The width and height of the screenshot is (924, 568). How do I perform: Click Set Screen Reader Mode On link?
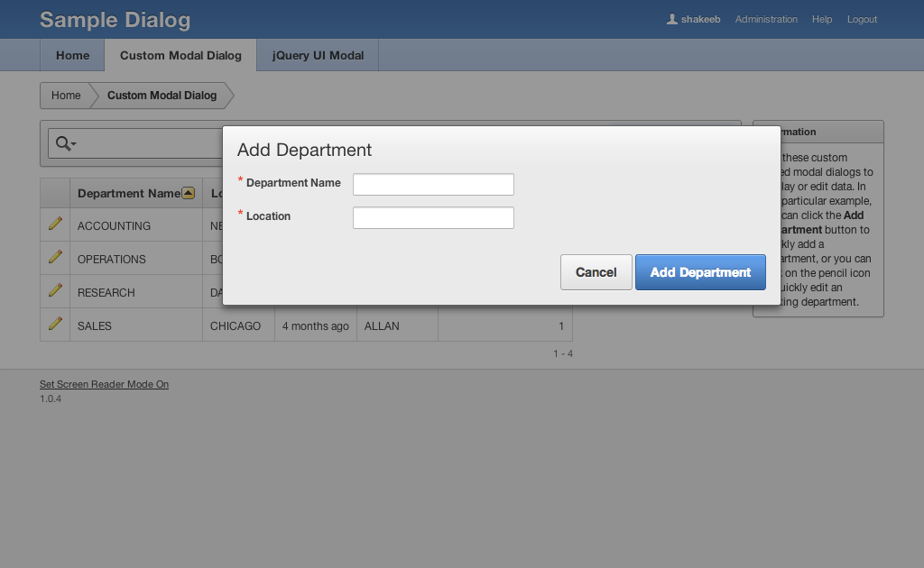(104, 384)
